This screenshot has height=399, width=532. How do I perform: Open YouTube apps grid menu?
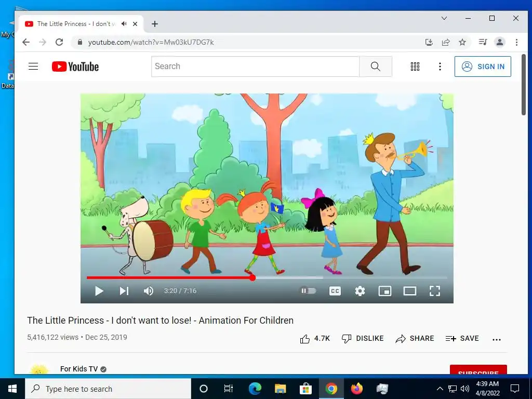[415, 66]
